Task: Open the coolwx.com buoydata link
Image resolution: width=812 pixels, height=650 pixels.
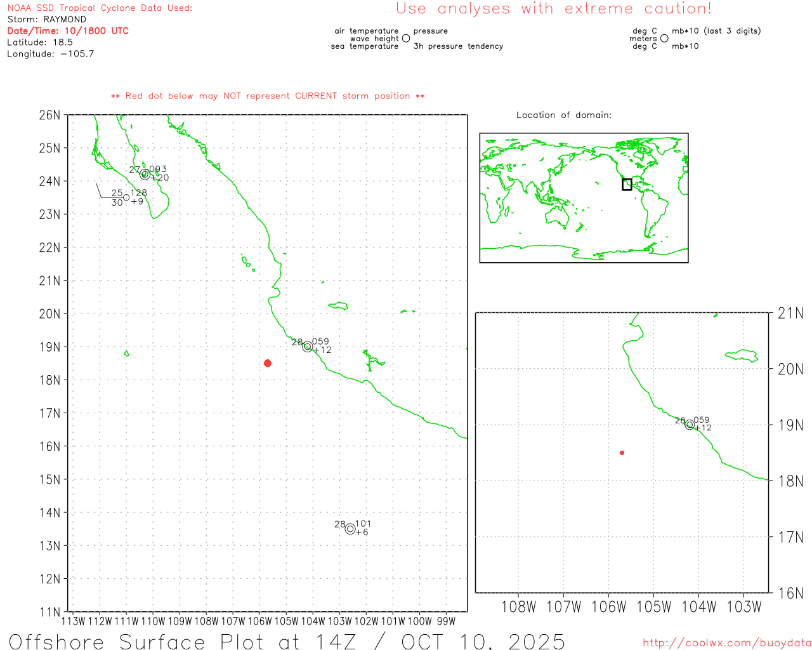Action: pyautogui.click(x=726, y=643)
